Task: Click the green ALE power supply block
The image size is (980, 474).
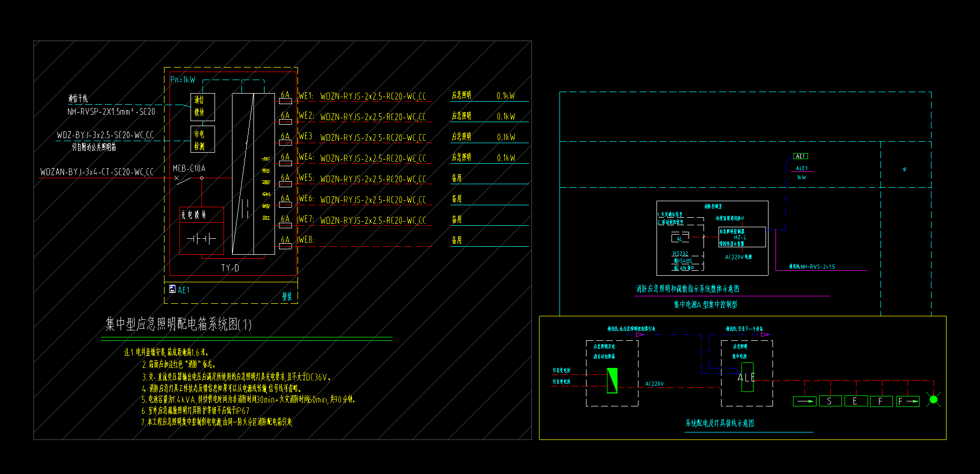Action: (x=747, y=377)
